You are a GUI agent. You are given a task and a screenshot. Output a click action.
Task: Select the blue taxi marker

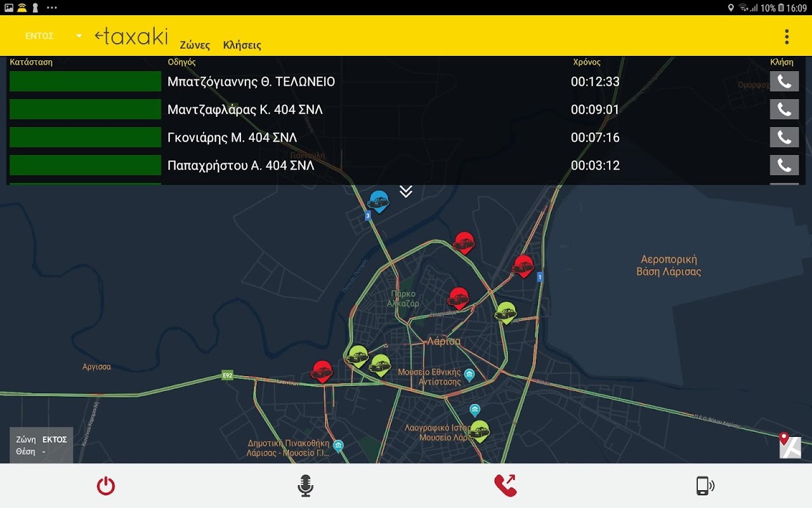pyautogui.click(x=378, y=201)
